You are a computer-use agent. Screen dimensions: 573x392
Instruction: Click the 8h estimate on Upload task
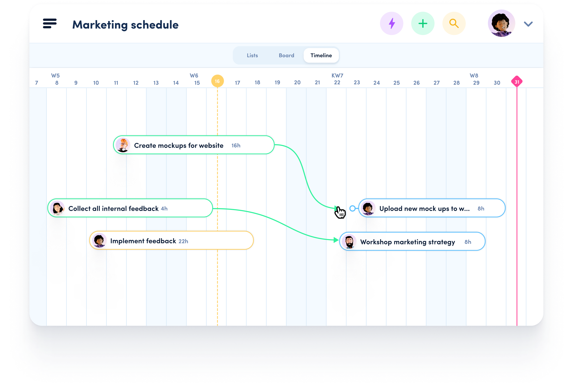pyautogui.click(x=481, y=209)
